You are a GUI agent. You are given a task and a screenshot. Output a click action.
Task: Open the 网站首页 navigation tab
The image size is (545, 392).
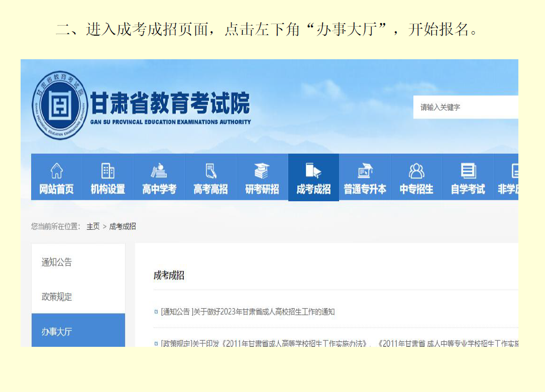tap(57, 189)
